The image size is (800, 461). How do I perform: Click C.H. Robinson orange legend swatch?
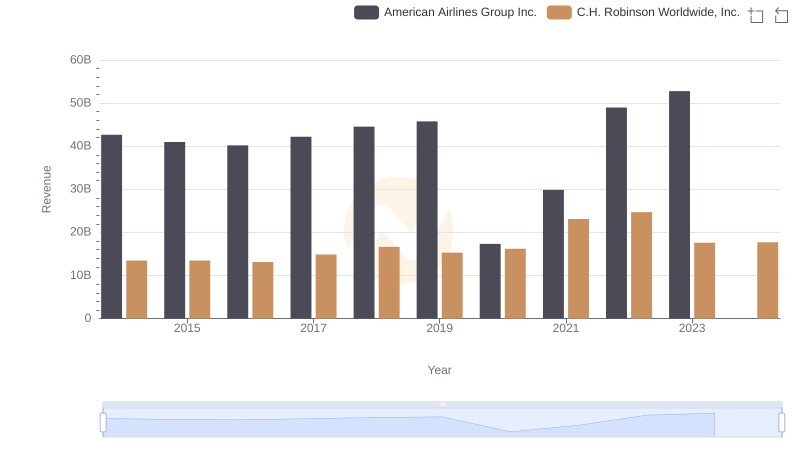coord(559,12)
